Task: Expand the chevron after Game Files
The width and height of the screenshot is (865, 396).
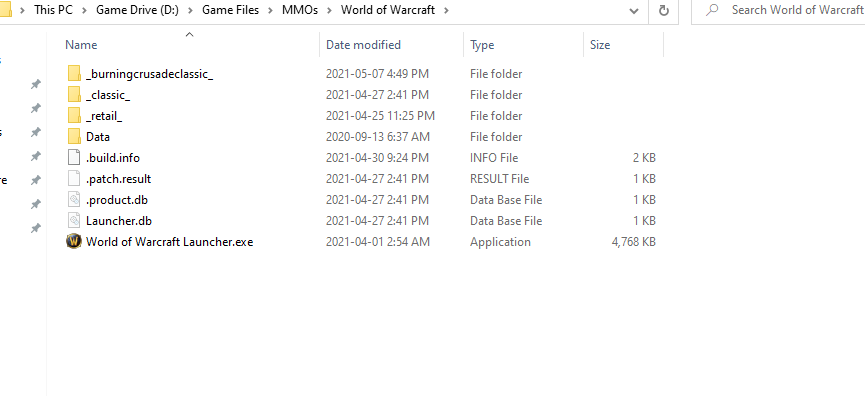Action: click(x=270, y=10)
